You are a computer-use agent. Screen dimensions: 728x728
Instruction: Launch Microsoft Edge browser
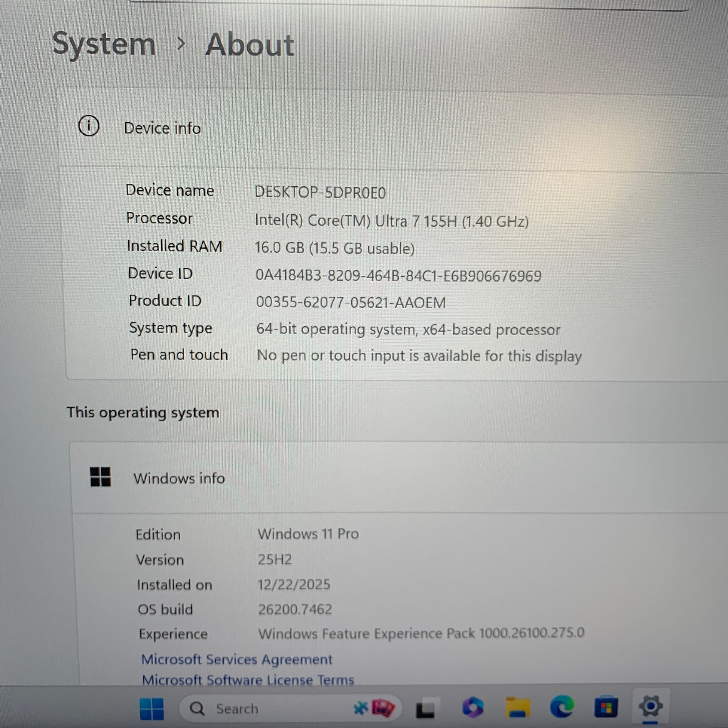pos(562,707)
